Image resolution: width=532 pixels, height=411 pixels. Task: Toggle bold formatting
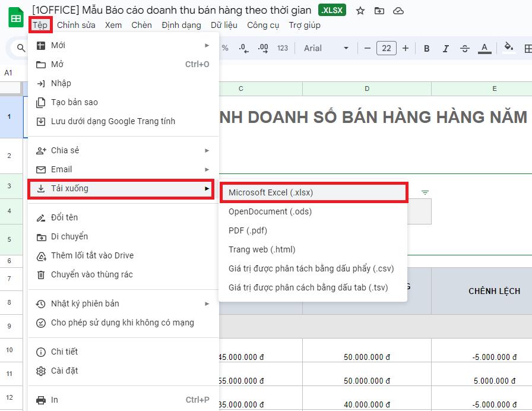pos(426,48)
